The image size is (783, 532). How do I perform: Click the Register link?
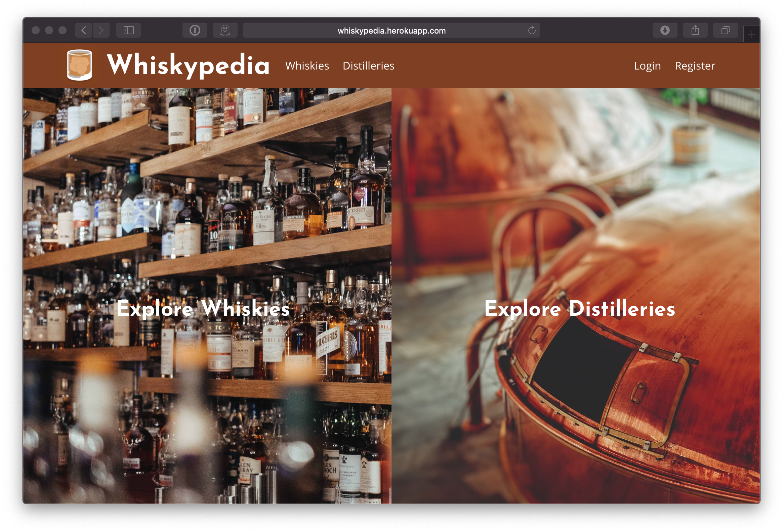point(695,65)
